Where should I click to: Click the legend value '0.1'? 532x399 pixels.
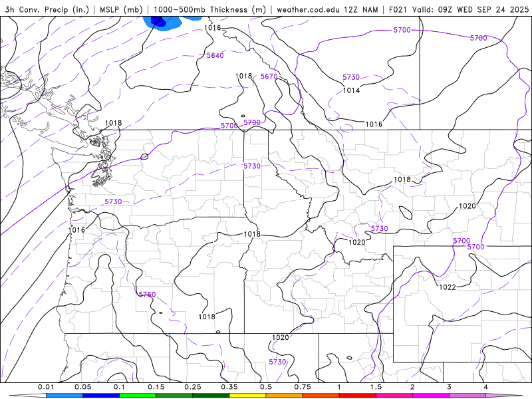pos(119,387)
